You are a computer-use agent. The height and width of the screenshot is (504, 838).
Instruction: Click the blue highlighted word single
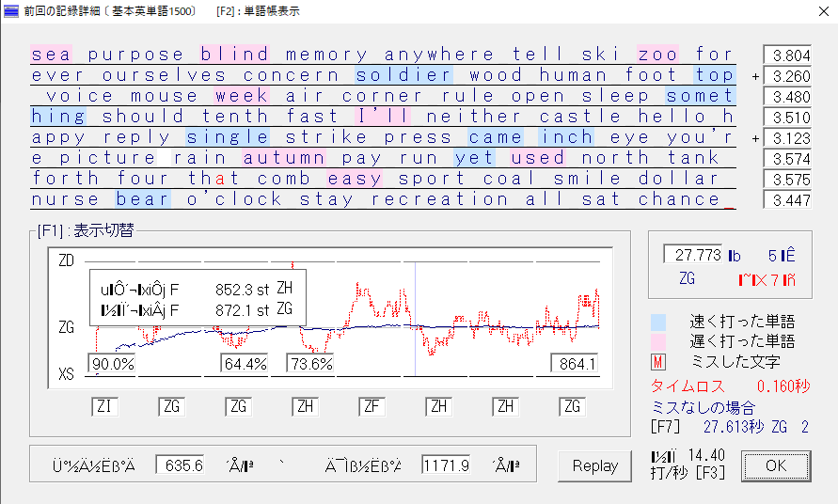[228, 137]
